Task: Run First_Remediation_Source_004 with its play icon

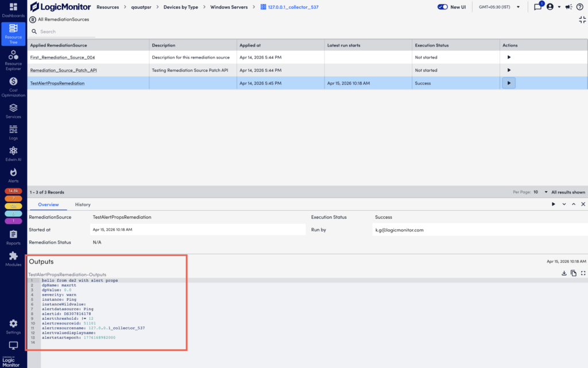Action: (x=509, y=57)
